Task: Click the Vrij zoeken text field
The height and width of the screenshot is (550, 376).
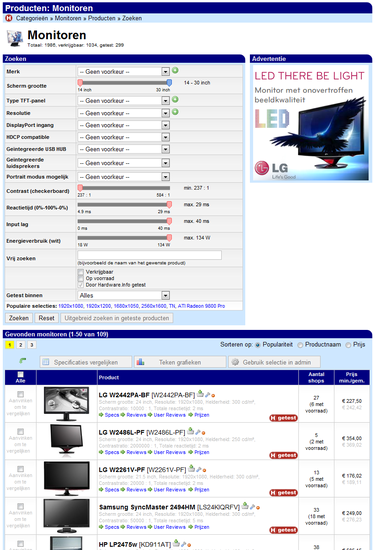Action: pyautogui.click(x=149, y=255)
